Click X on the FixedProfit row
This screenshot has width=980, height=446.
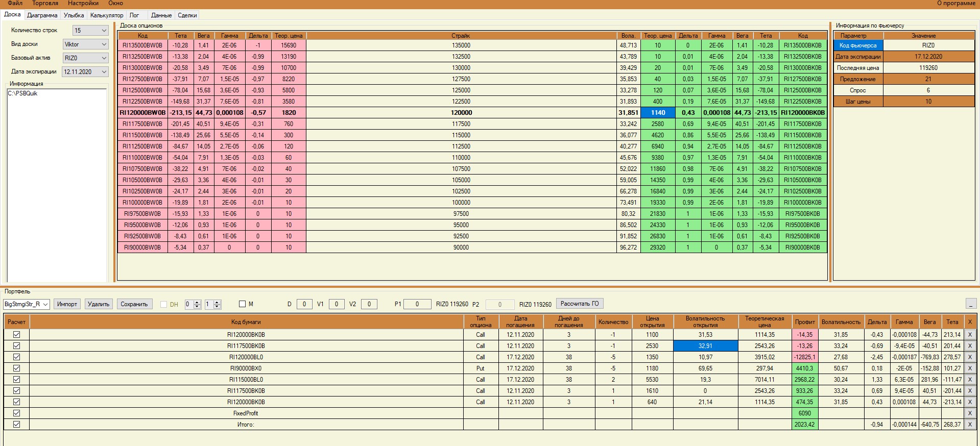(970, 413)
